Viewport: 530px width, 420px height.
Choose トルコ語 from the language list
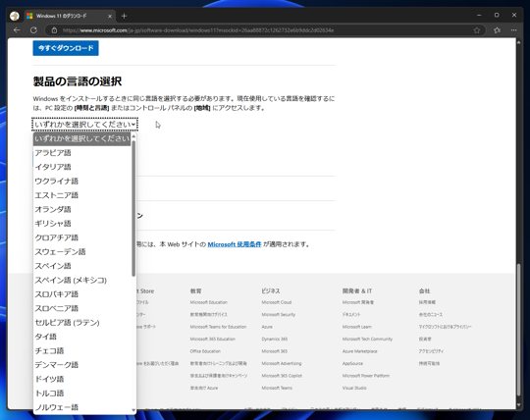point(81,394)
